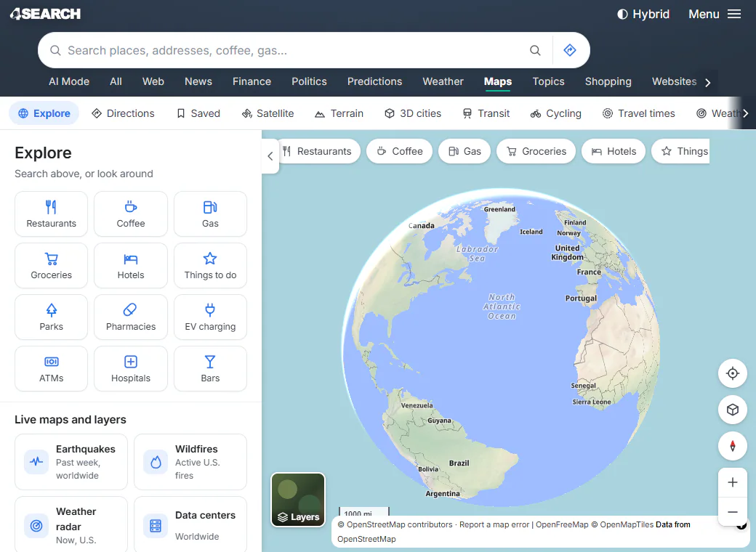This screenshot has height=552, width=756.
Task: Open the Directions mode
Action: click(124, 113)
